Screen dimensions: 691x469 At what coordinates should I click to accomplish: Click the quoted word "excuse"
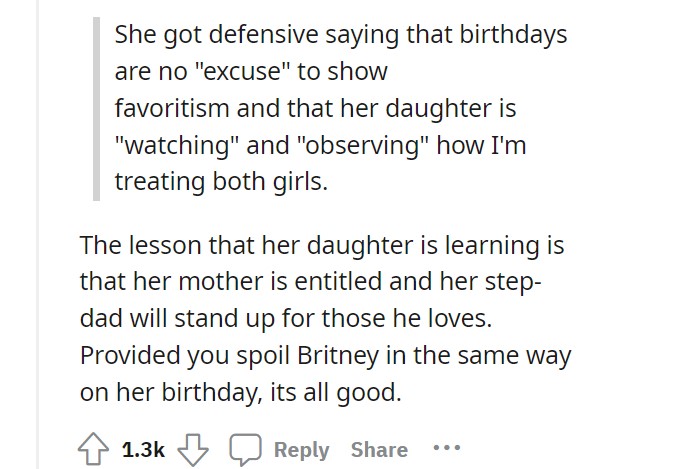(241, 71)
